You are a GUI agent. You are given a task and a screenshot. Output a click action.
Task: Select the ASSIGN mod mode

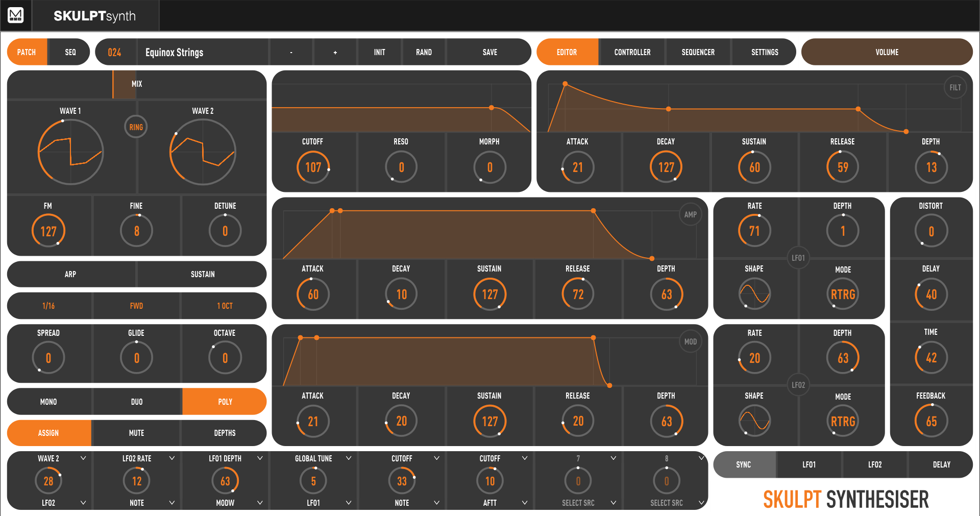point(49,433)
